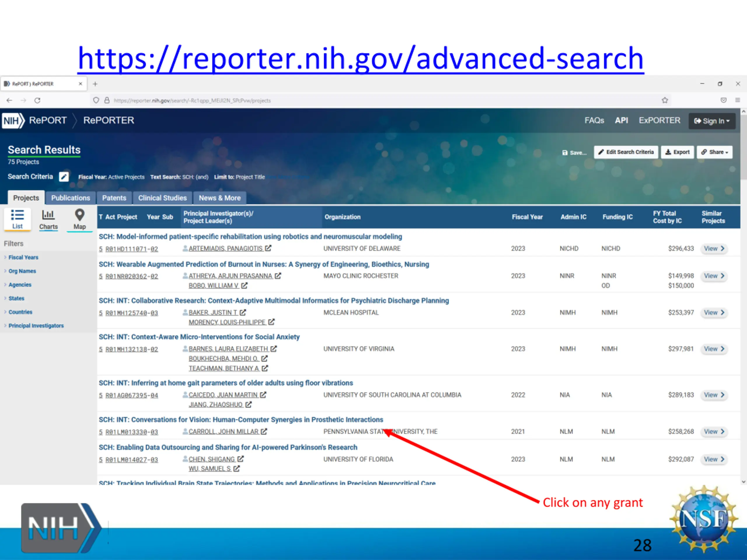Expand the Org Names filter
Viewport: 747px width, 560px height.
[22, 271]
